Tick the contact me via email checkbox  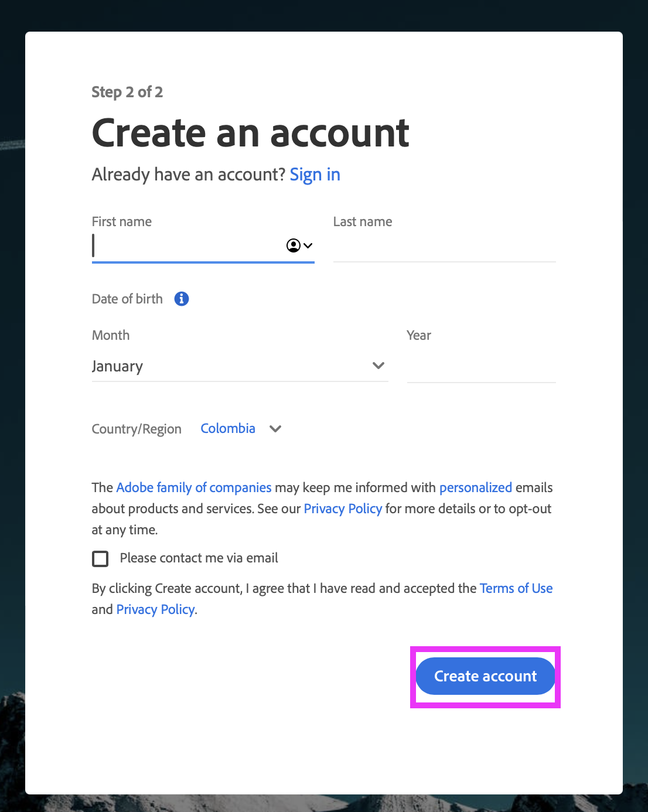pos(100,559)
